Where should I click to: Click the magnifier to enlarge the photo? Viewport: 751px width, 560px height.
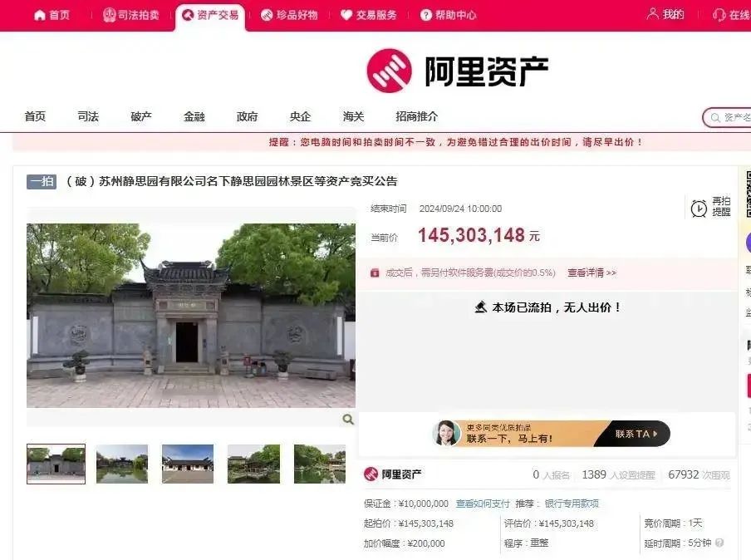point(348,420)
